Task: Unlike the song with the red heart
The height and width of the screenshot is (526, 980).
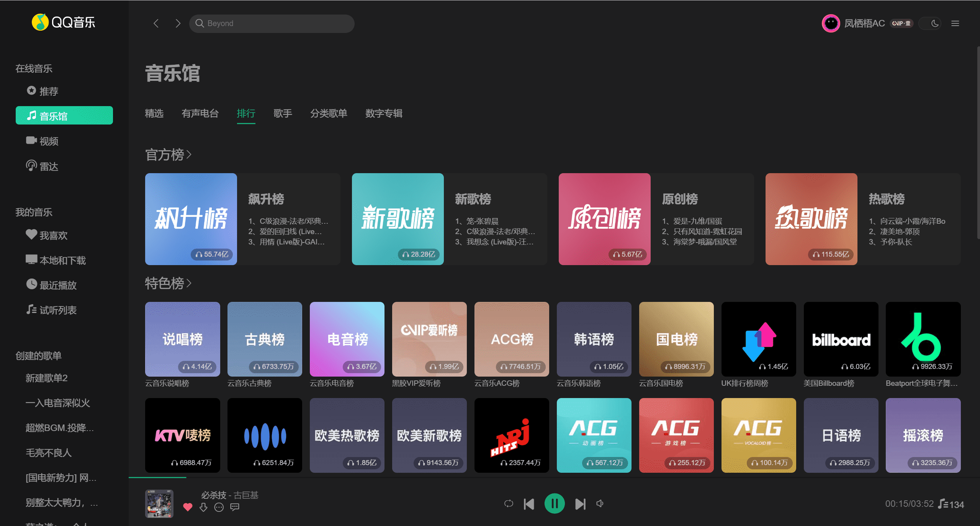Action: pos(188,507)
